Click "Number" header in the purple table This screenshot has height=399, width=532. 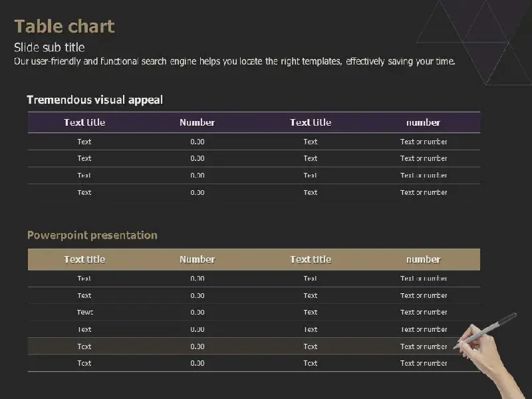(x=197, y=122)
